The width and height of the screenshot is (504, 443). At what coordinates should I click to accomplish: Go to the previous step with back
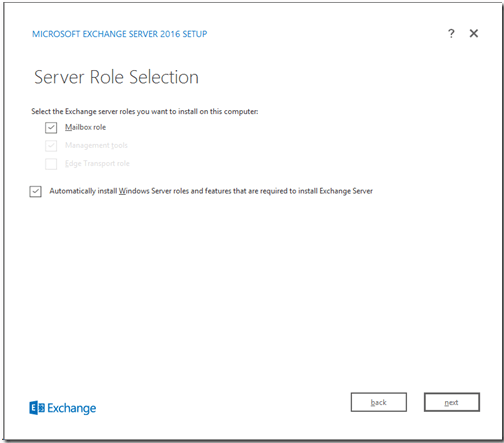click(x=379, y=402)
